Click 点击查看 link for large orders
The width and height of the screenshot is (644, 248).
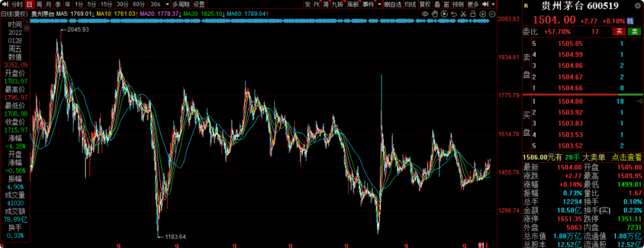point(626,157)
